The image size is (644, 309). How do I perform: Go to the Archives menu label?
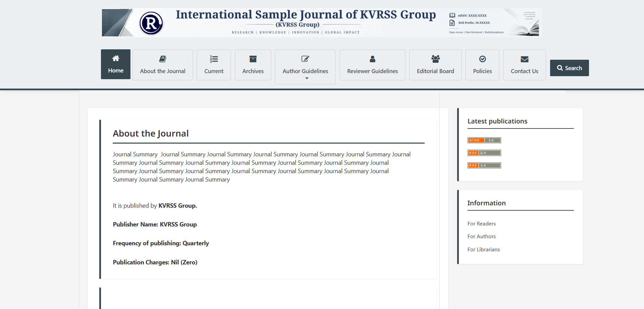click(x=253, y=71)
